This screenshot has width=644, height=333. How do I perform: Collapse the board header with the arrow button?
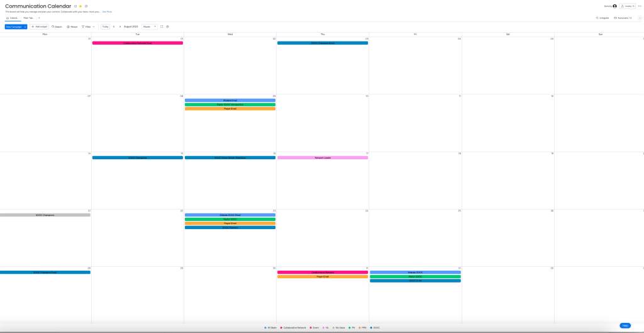tap(640, 18)
